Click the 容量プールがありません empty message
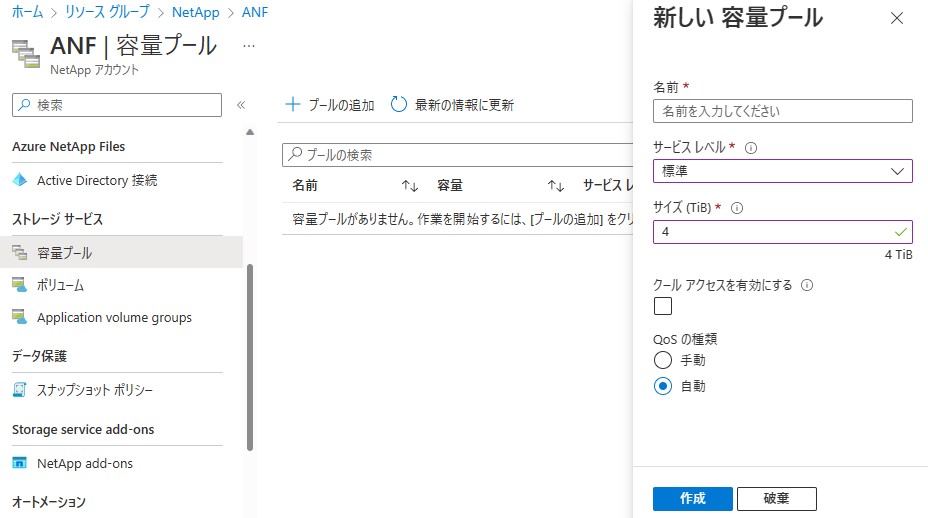 463,219
